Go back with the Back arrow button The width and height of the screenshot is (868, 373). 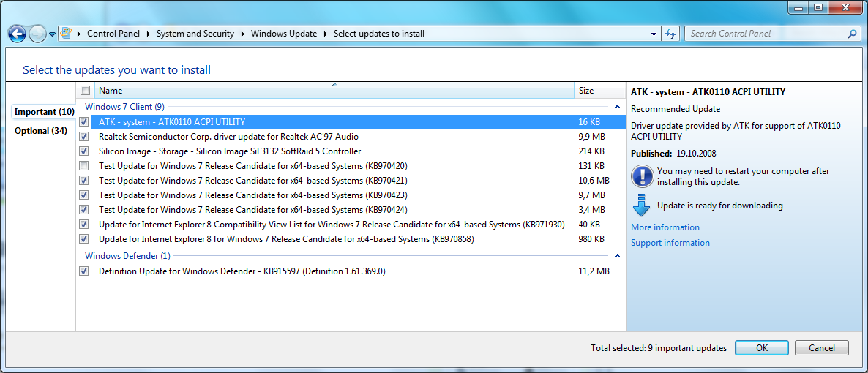click(17, 34)
